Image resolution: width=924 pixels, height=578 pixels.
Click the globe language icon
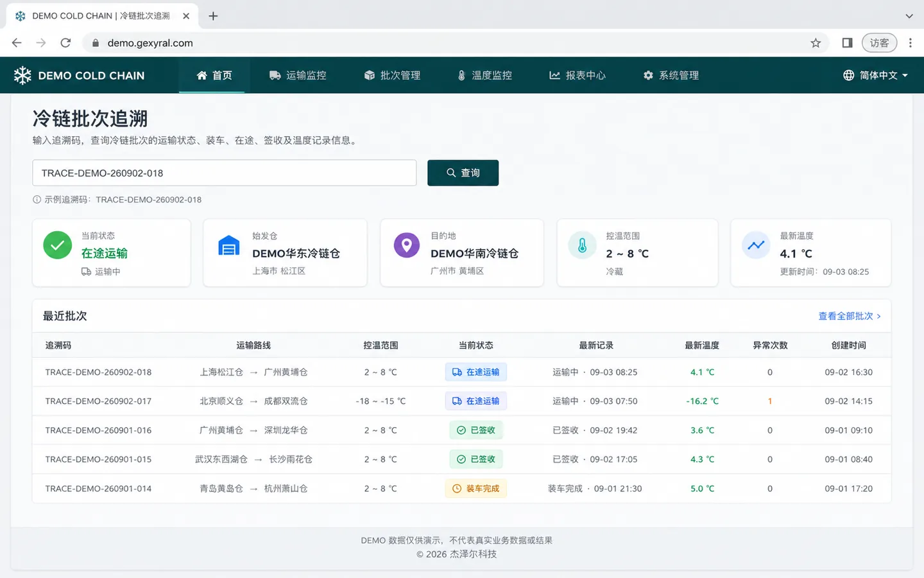click(x=848, y=75)
